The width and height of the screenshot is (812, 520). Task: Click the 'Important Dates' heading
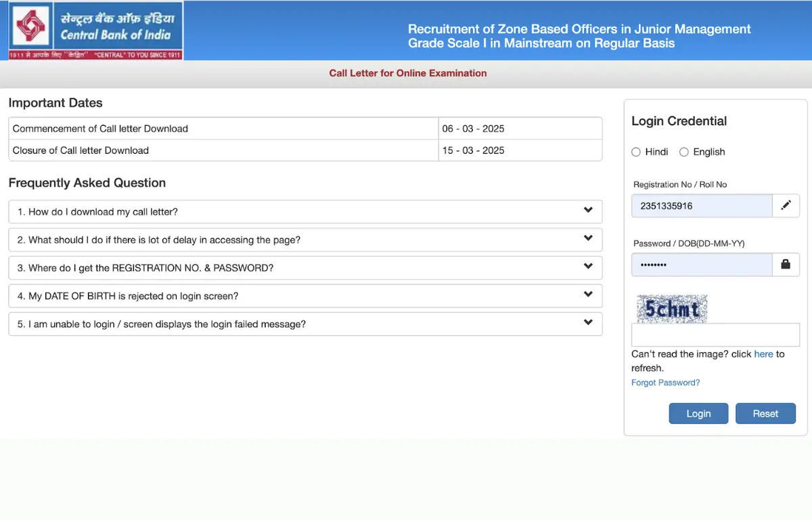[55, 103]
